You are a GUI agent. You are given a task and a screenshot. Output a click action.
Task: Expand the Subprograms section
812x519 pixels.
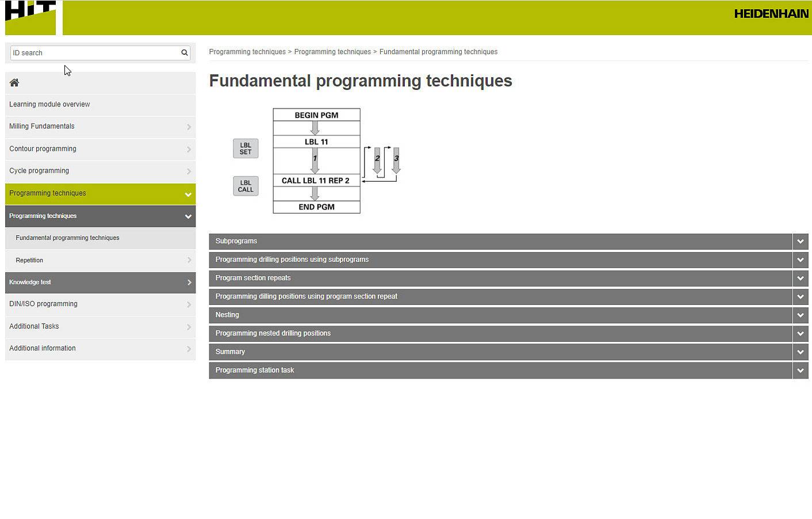(800, 242)
